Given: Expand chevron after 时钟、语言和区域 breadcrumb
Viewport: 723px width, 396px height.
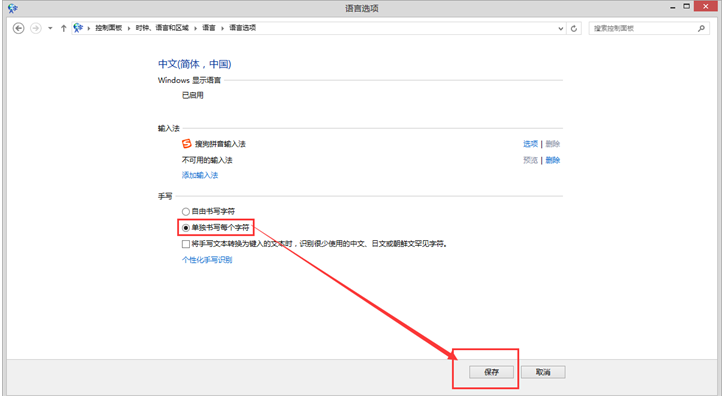Looking at the screenshot, I should [x=196, y=28].
